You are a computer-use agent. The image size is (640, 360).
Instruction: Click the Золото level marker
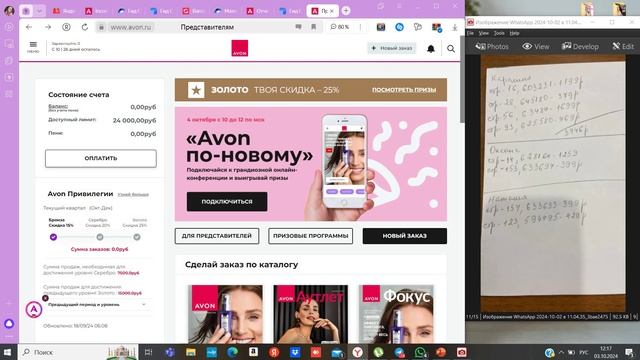click(x=137, y=237)
